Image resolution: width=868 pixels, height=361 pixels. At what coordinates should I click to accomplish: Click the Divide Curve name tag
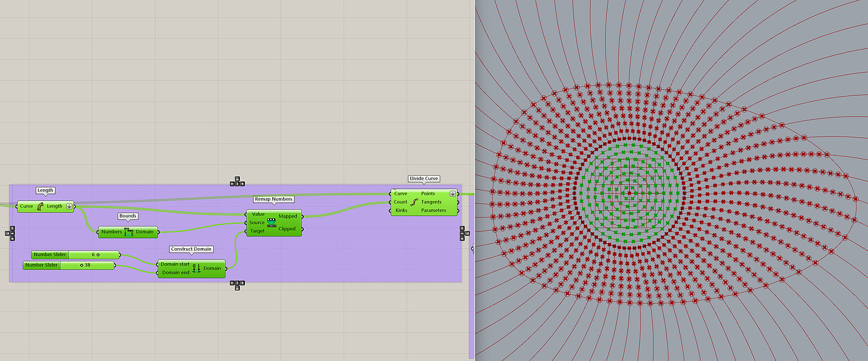click(424, 179)
